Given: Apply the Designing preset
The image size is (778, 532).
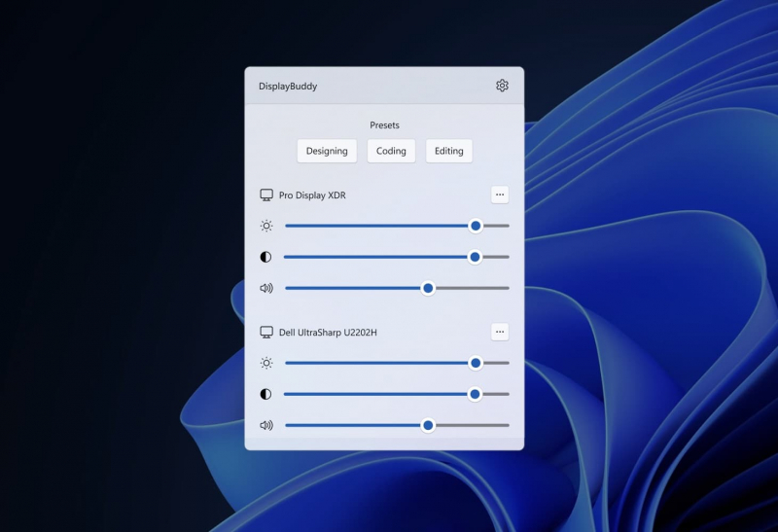Looking at the screenshot, I should (327, 151).
